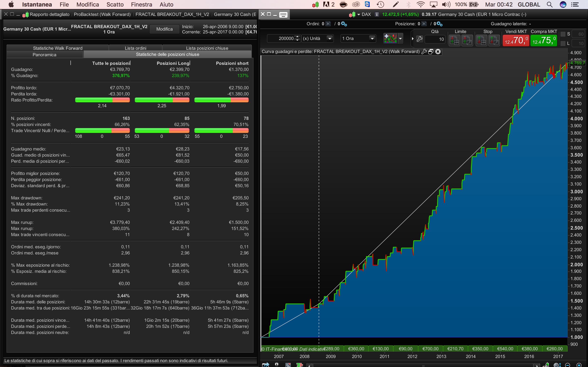
Task: Open the 1 Ora timeframe dropdown
Action: click(x=372, y=38)
